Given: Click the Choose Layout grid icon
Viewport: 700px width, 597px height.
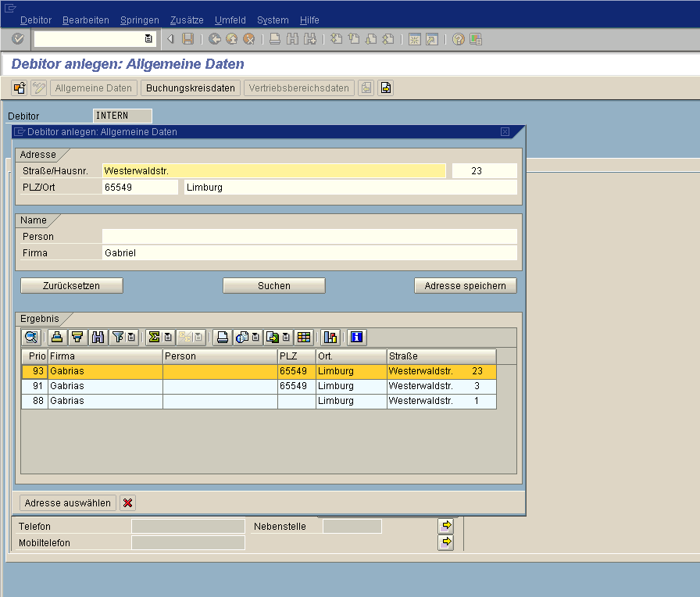Looking at the screenshot, I should click(x=304, y=337).
